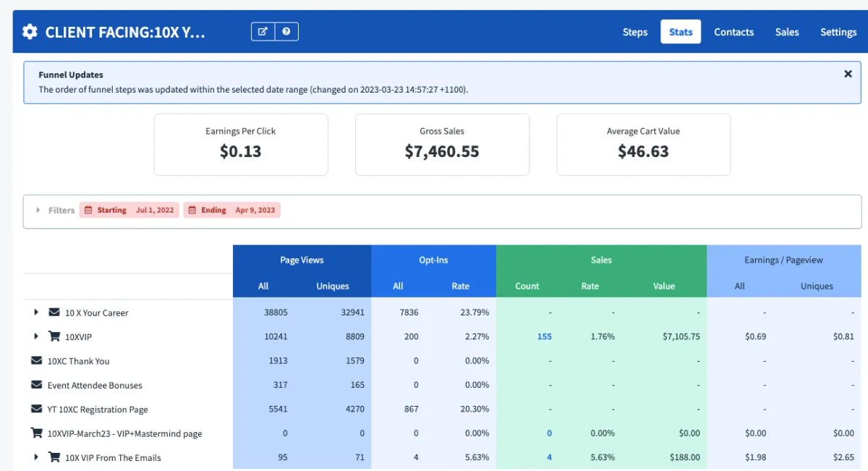Open the Contacts tab
Screen dimensions: 868x471
point(733,32)
